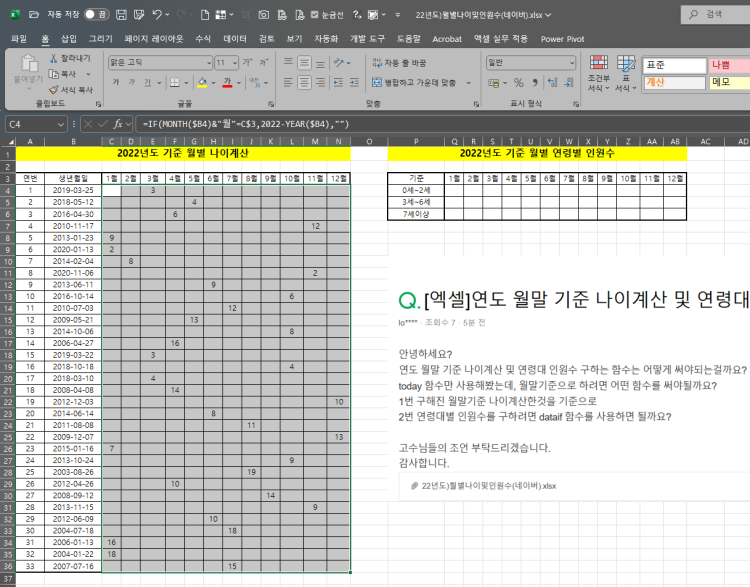Click the red font color button
The width and height of the screenshot is (750, 587).
(227, 83)
